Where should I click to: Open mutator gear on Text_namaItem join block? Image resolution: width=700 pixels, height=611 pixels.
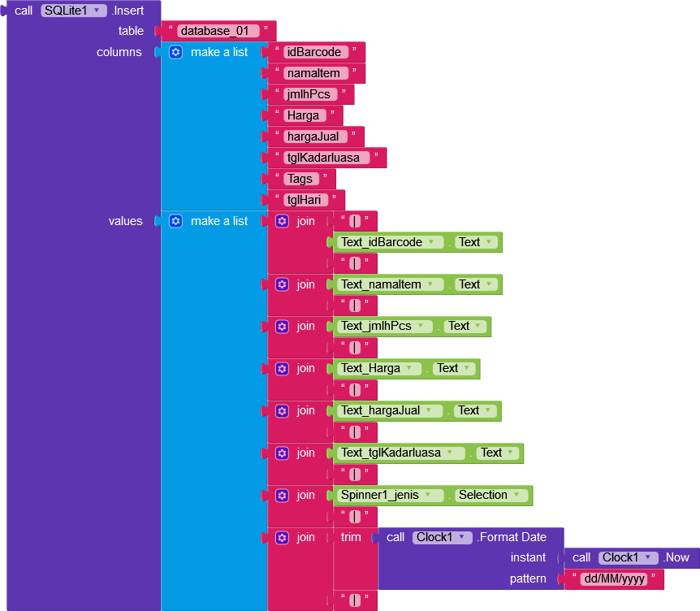(x=282, y=284)
